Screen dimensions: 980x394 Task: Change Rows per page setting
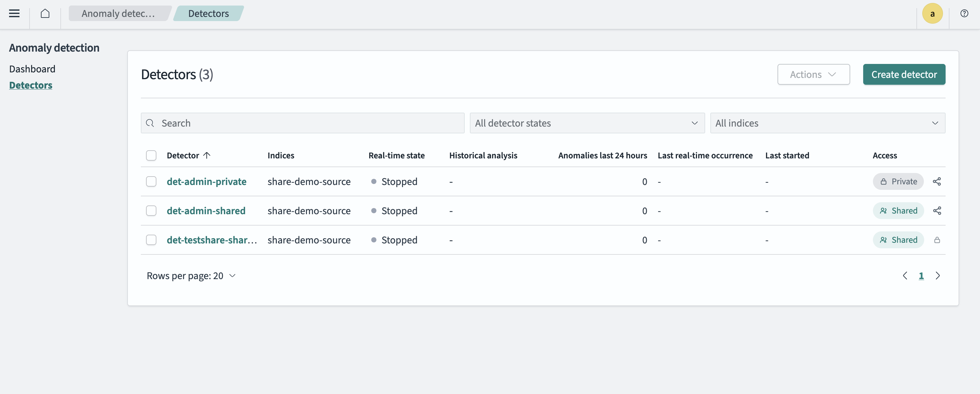tap(191, 276)
